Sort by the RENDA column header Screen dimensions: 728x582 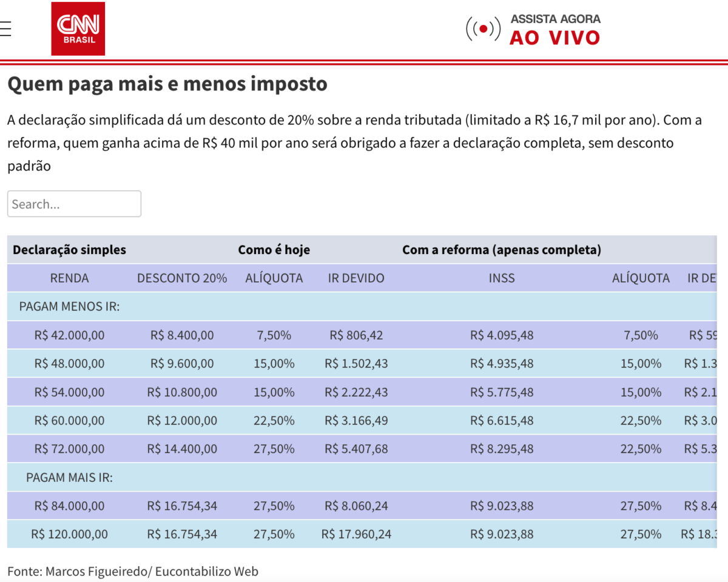70,278
